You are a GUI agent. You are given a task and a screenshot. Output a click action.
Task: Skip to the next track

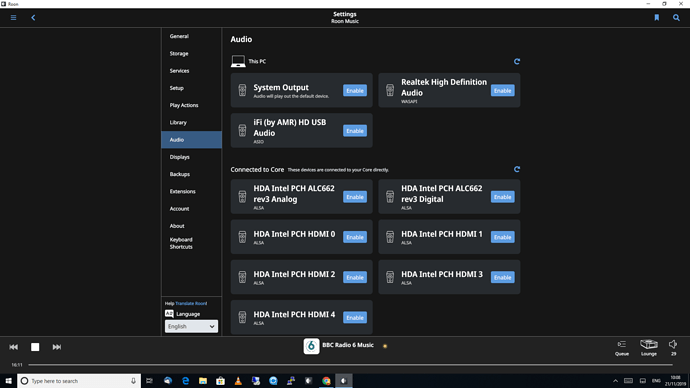pos(57,347)
